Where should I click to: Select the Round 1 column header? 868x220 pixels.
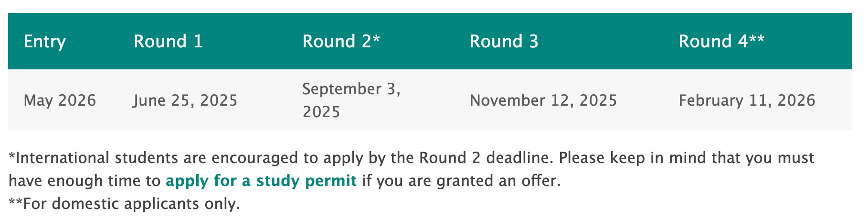coord(169,42)
